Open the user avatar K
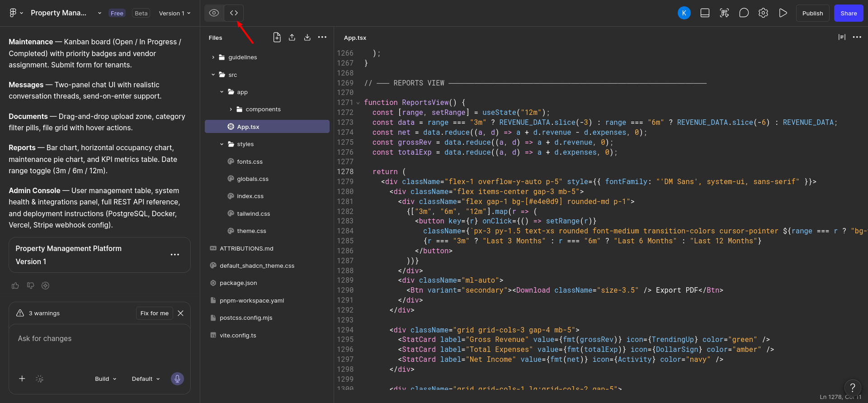The image size is (868, 403). pos(684,13)
